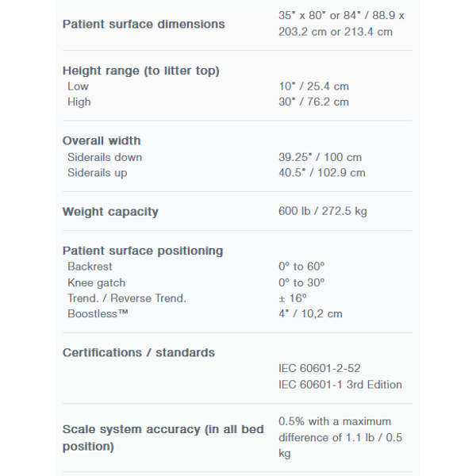The height and width of the screenshot is (476, 476).
Task: Click the Overall width heading
Action: (x=102, y=141)
